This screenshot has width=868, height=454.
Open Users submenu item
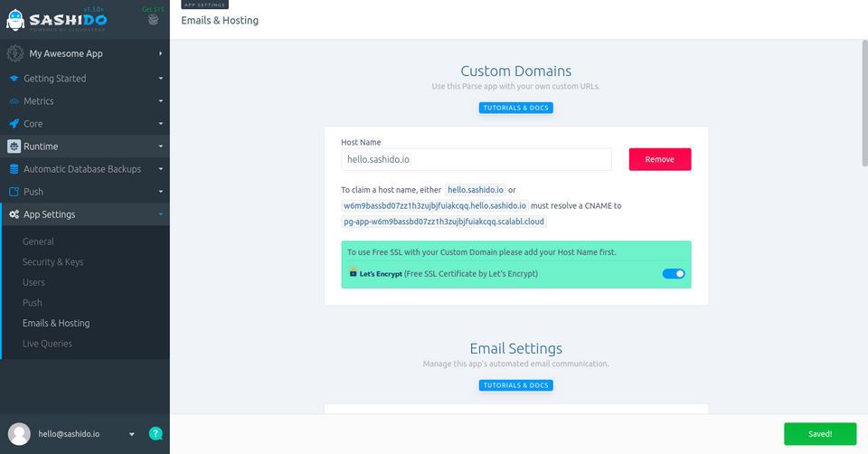pos(33,282)
